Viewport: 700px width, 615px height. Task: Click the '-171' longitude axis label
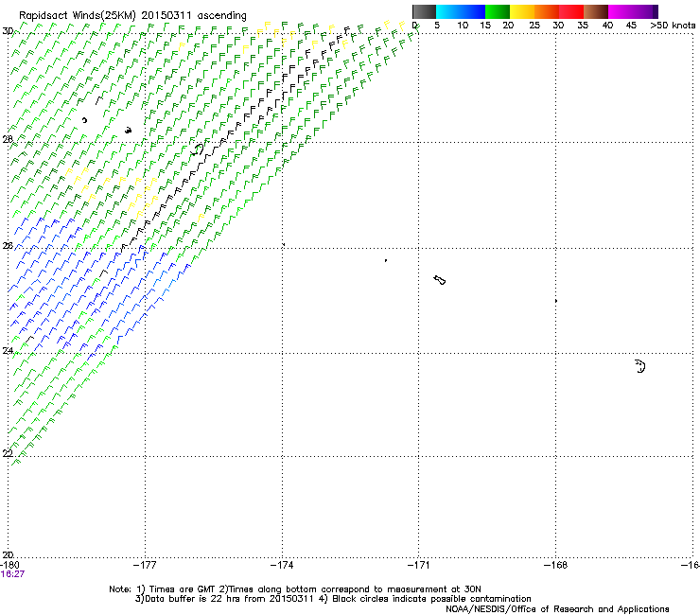click(419, 565)
